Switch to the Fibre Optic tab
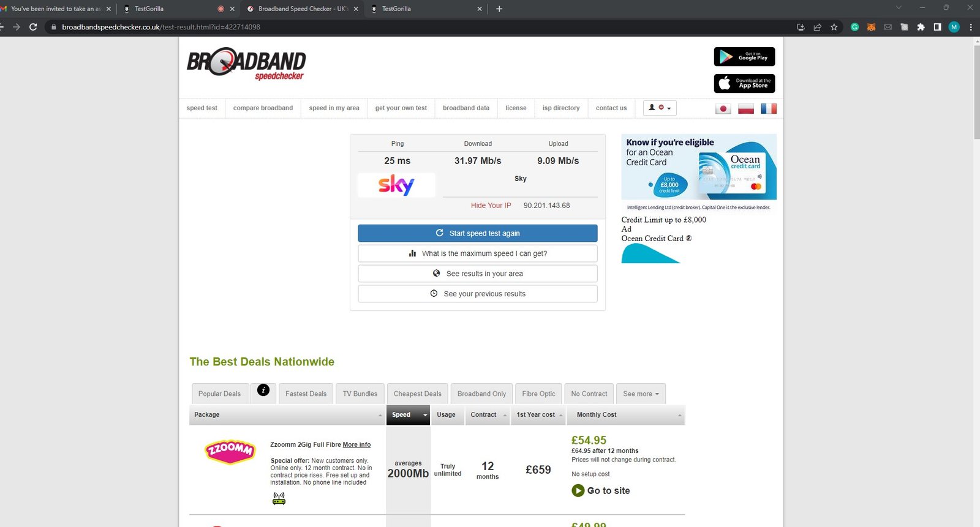This screenshot has height=527, width=980. 539,394
